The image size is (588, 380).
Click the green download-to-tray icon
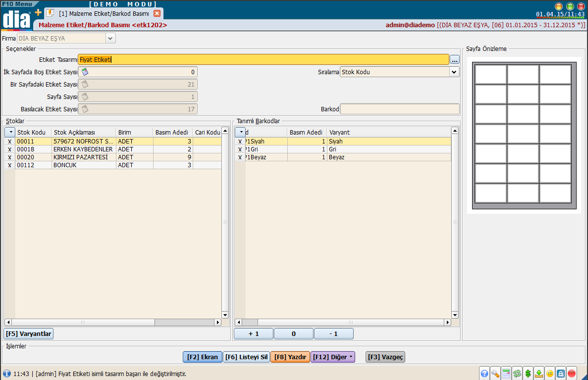coord(539,373)
